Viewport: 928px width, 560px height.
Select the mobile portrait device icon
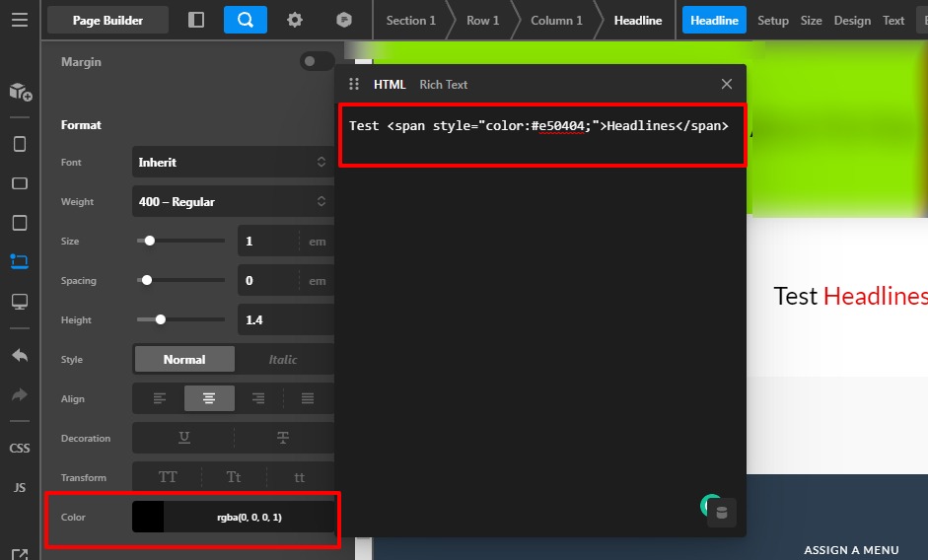20,144
